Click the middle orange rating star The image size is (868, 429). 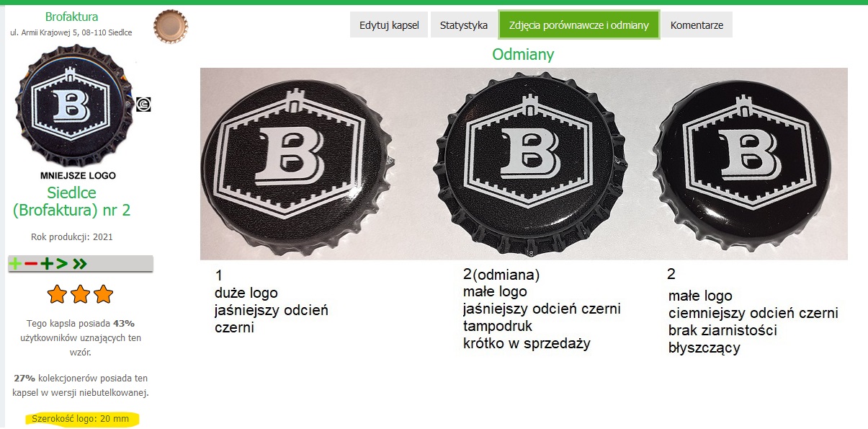[x=80, y=294]
